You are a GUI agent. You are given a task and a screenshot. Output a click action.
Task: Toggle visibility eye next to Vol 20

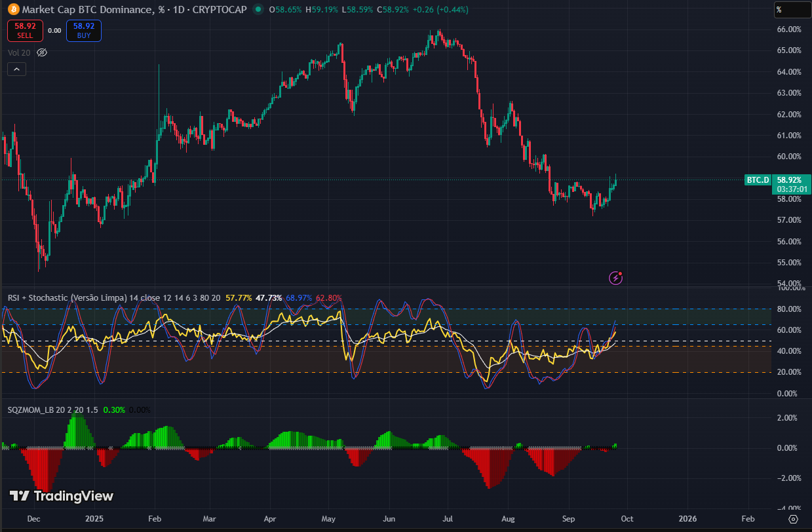(43, 52)
